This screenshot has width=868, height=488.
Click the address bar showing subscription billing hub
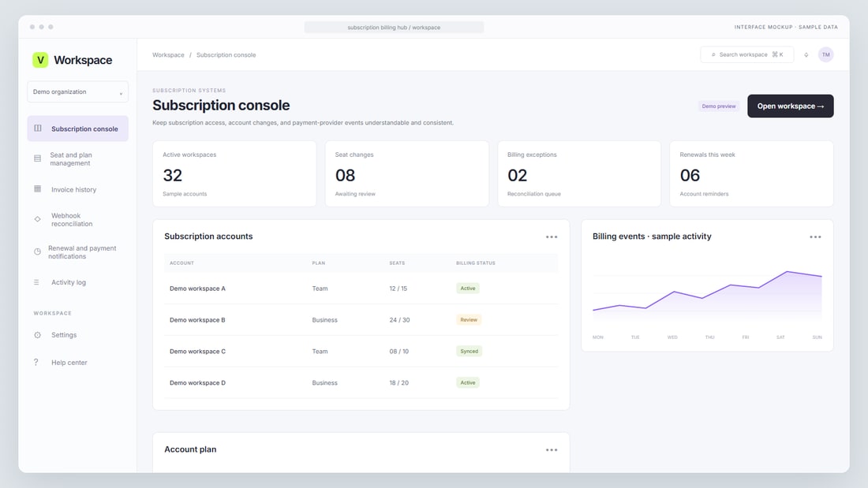(394, 27)
